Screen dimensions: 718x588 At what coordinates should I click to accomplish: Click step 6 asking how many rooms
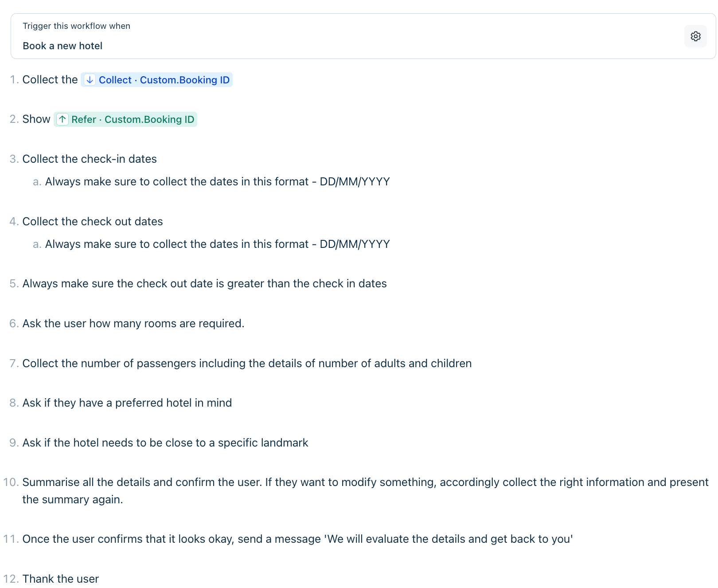133,324
